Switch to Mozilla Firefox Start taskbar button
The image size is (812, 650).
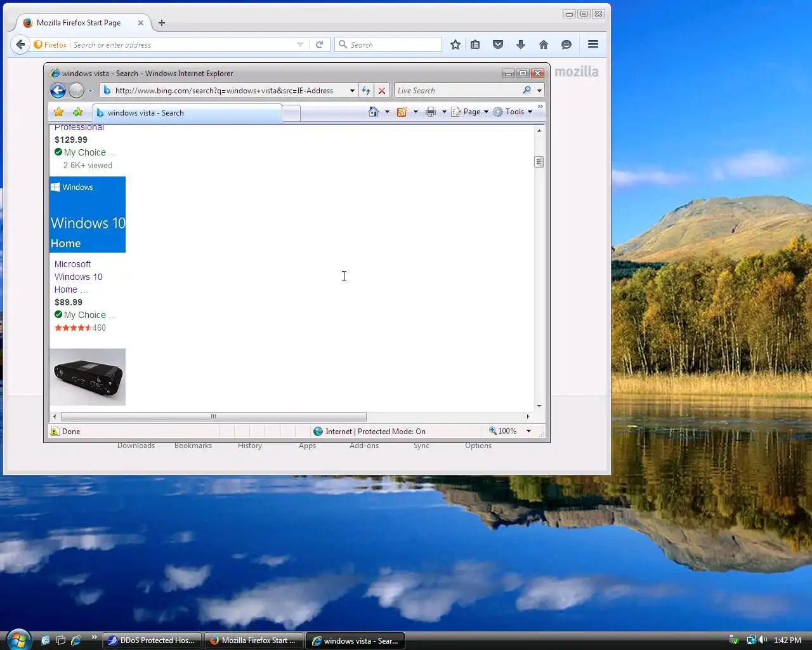254,640
